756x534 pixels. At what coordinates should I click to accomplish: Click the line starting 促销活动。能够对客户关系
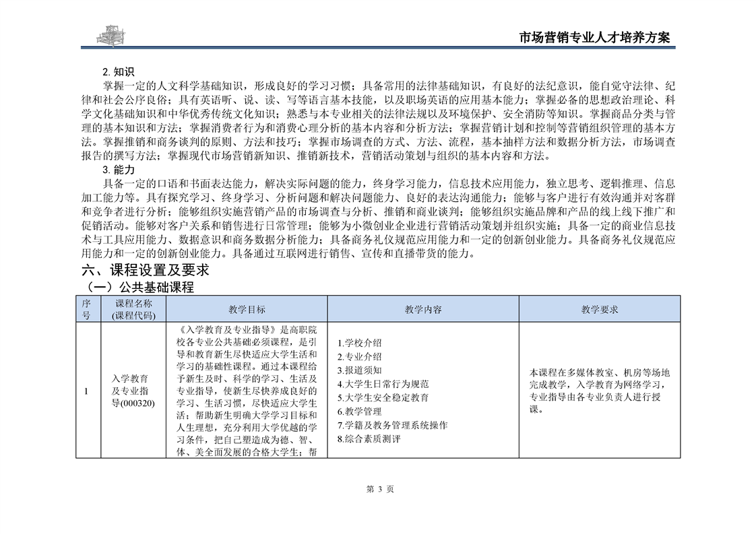tap(379, 226)
